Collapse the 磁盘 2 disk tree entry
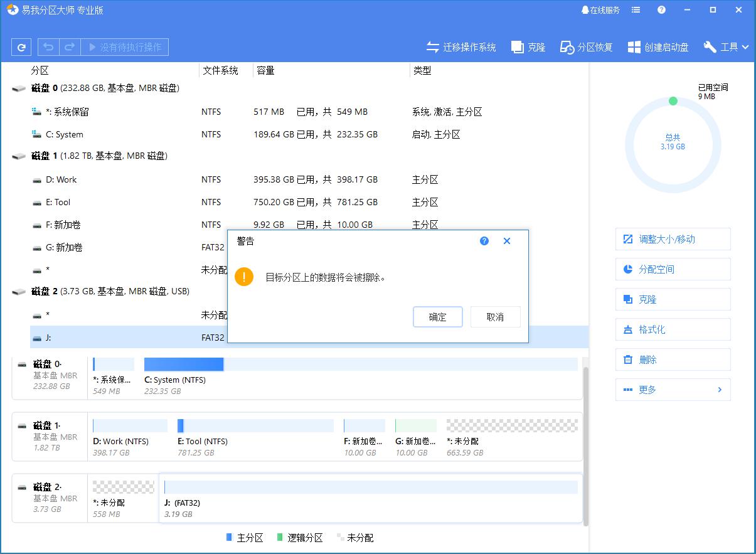 click(x=19, y=291)
